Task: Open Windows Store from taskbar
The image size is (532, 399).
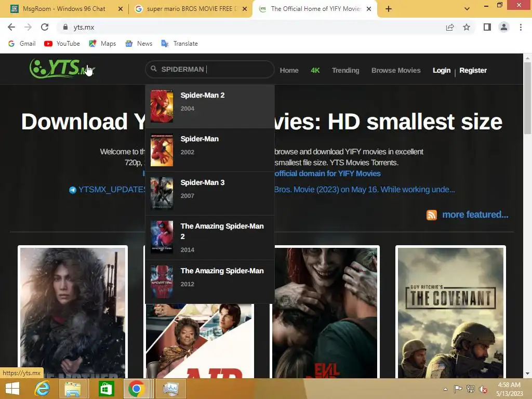Action: click(x=106, y=389)
